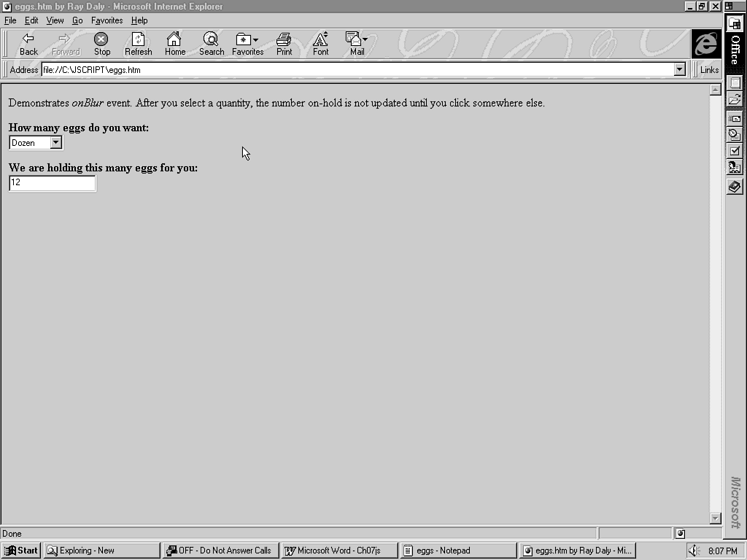Add a Contact via the shortcut bar icon
The height and width of the screenshot is (560, 747).
[735, 168]
